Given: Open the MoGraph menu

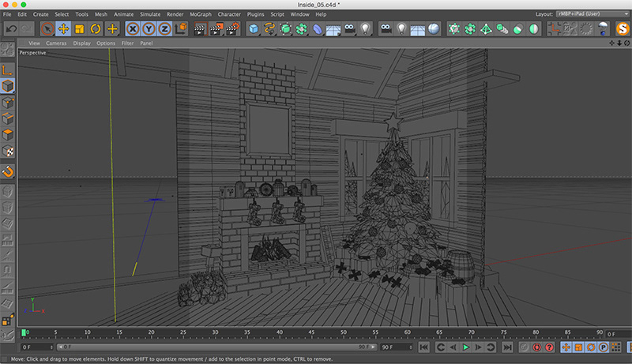Looking at the screenshot, I should coord(201,14).
